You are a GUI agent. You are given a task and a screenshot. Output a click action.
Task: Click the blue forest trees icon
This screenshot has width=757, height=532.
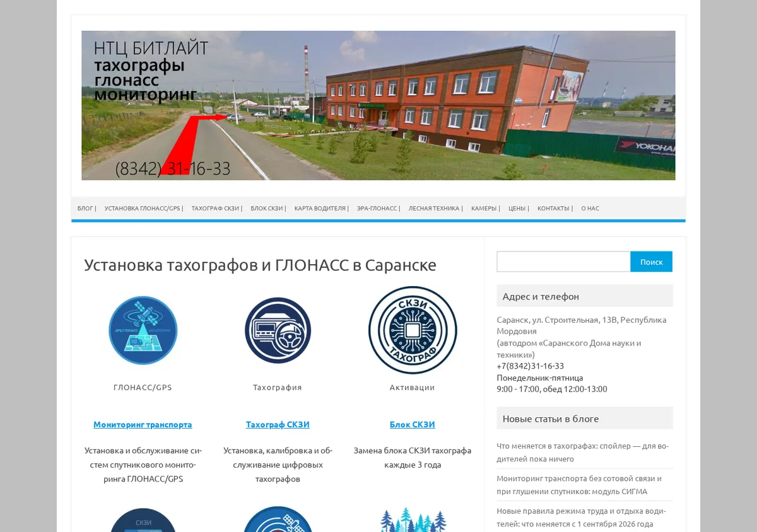(413, 519)
